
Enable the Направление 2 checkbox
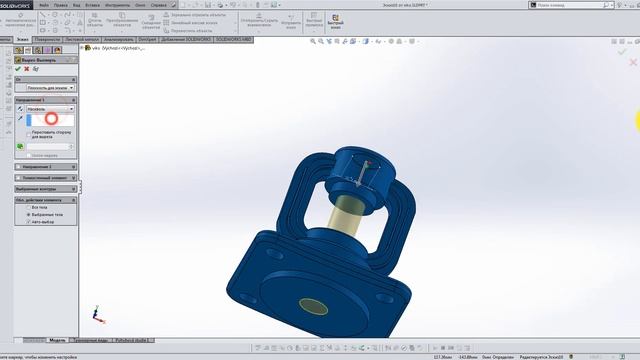pyautogui.click(x=18, y=167)
